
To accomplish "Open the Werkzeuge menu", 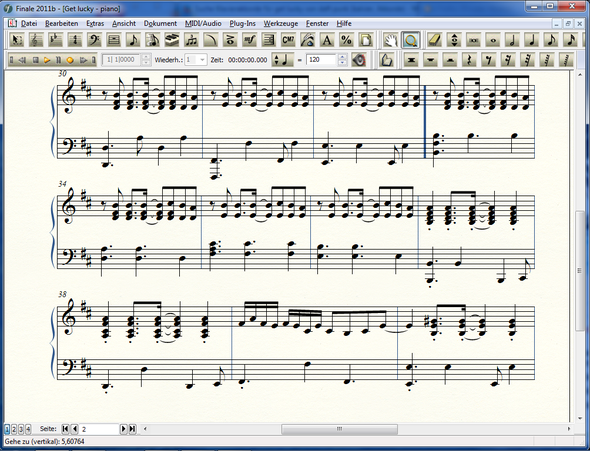I will click(281, 23).
